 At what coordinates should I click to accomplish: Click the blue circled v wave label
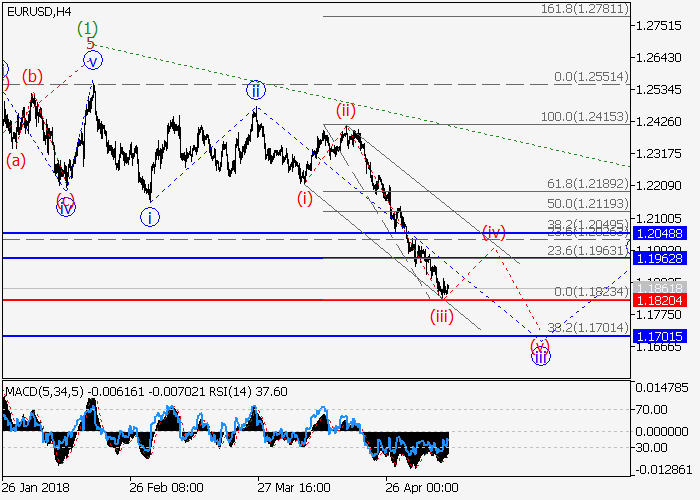[x=93, y=61]
